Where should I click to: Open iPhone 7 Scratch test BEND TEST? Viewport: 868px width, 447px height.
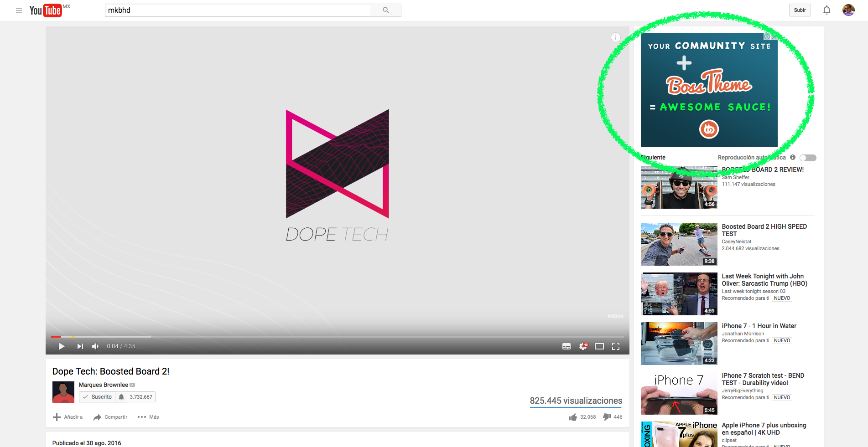[763, 379]
